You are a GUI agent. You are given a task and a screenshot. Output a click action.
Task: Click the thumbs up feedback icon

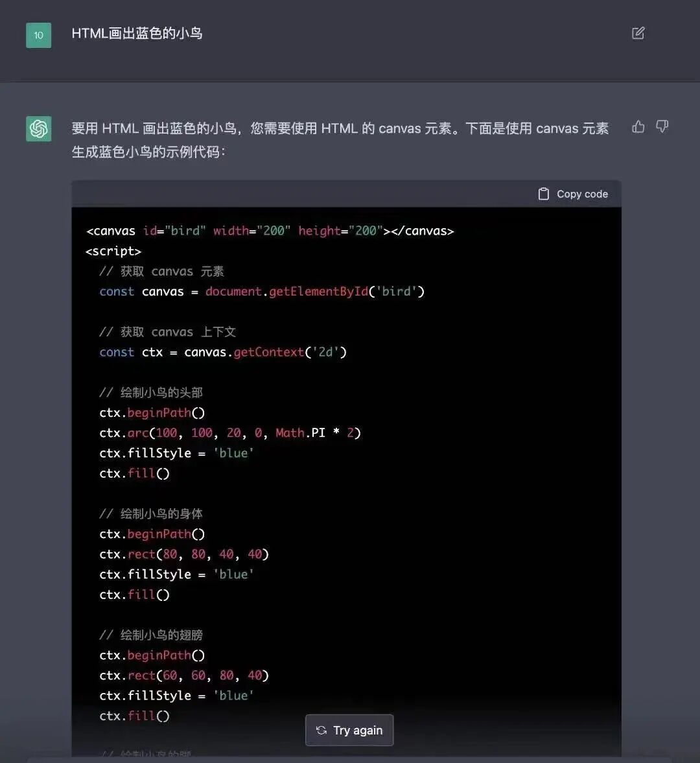point(638,127)
